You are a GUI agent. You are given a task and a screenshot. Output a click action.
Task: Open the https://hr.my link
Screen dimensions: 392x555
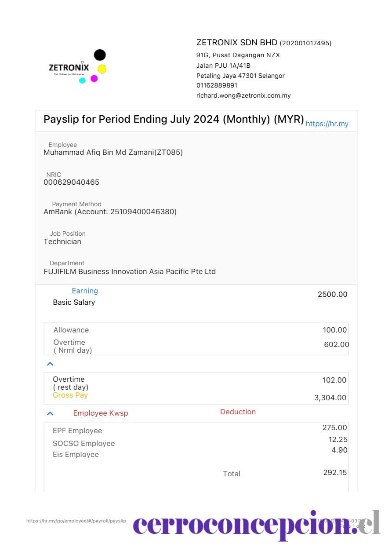click(327, 124)
